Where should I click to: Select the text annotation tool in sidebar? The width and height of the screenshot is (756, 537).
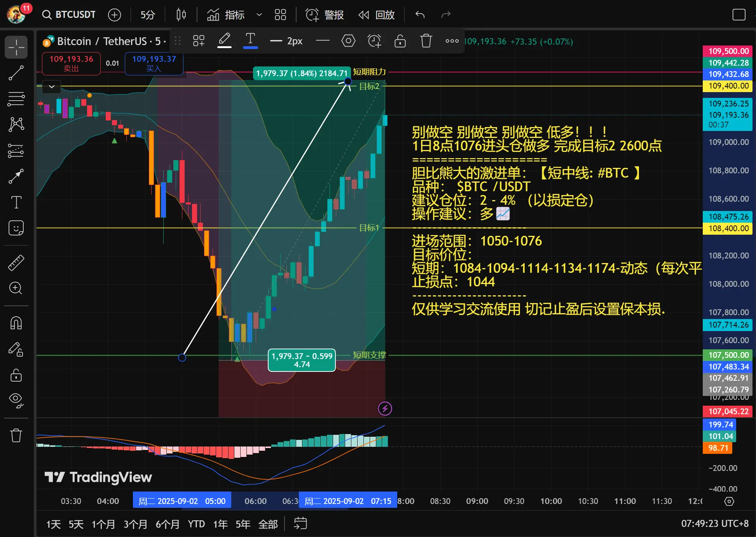[x=16, y=202]
